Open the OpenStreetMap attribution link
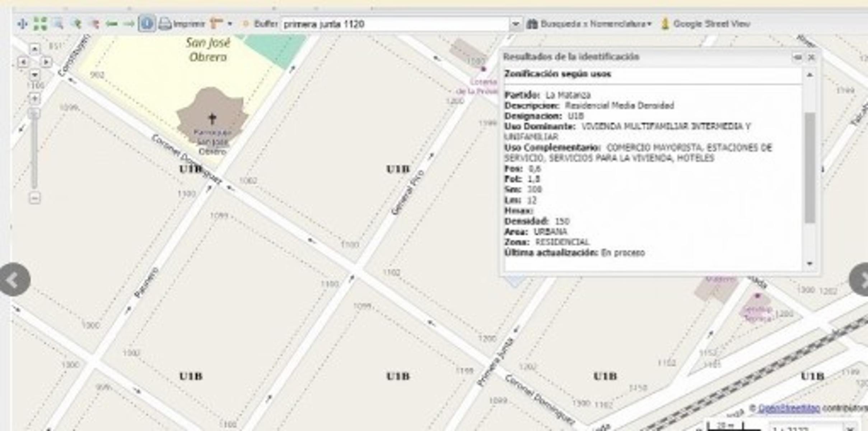868x431 pixels. click(x=789, y=408)
